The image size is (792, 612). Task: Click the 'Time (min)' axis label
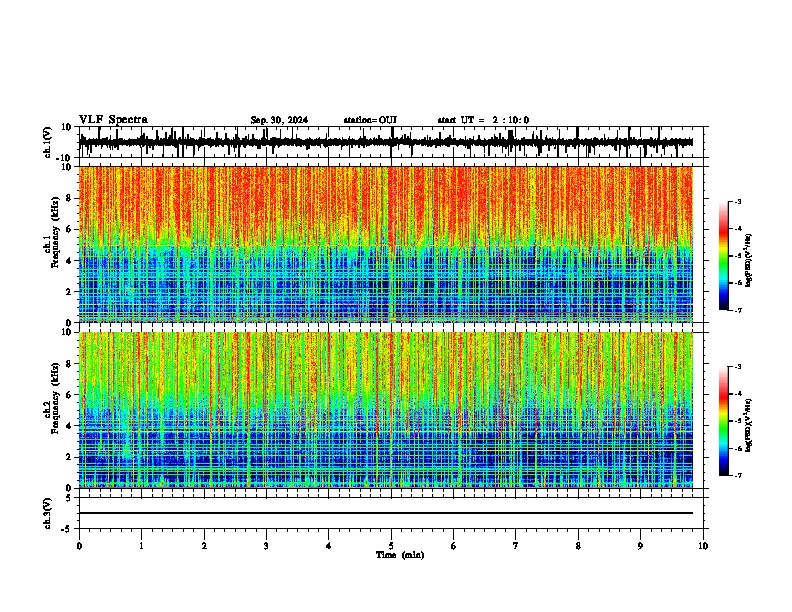pyautogui.click(x=400, y=555)
